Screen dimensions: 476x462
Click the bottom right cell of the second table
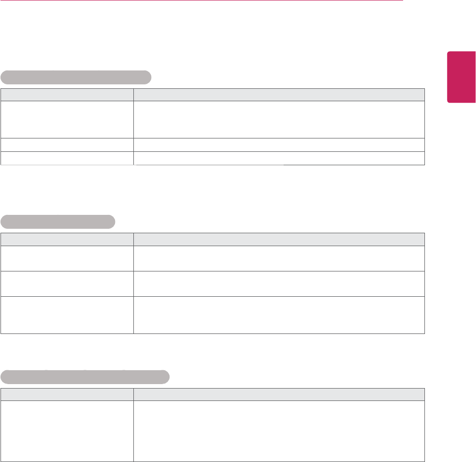click(x=279, y=315)
